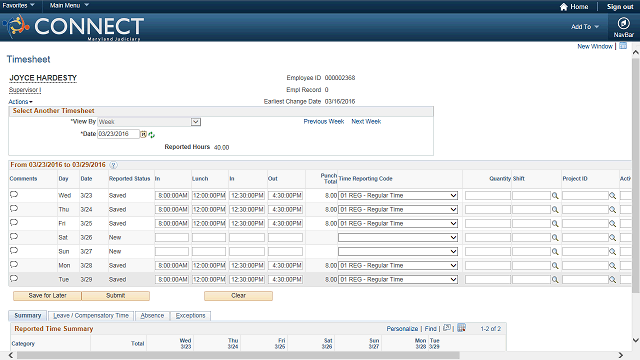Click the JOYCE HARDESTY name link

43,78
